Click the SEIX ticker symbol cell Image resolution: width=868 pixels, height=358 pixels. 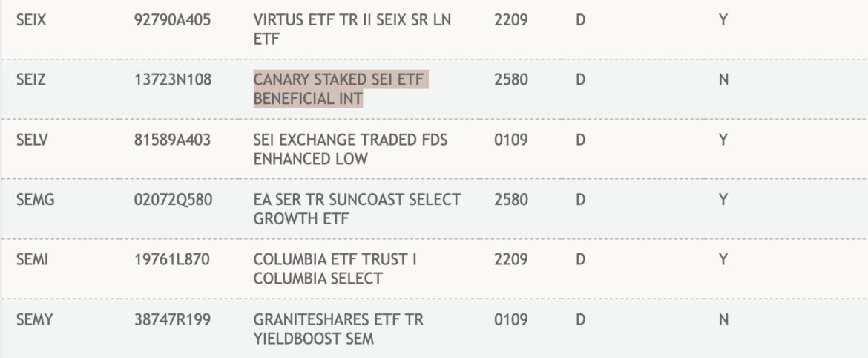[x=31, y=21]
